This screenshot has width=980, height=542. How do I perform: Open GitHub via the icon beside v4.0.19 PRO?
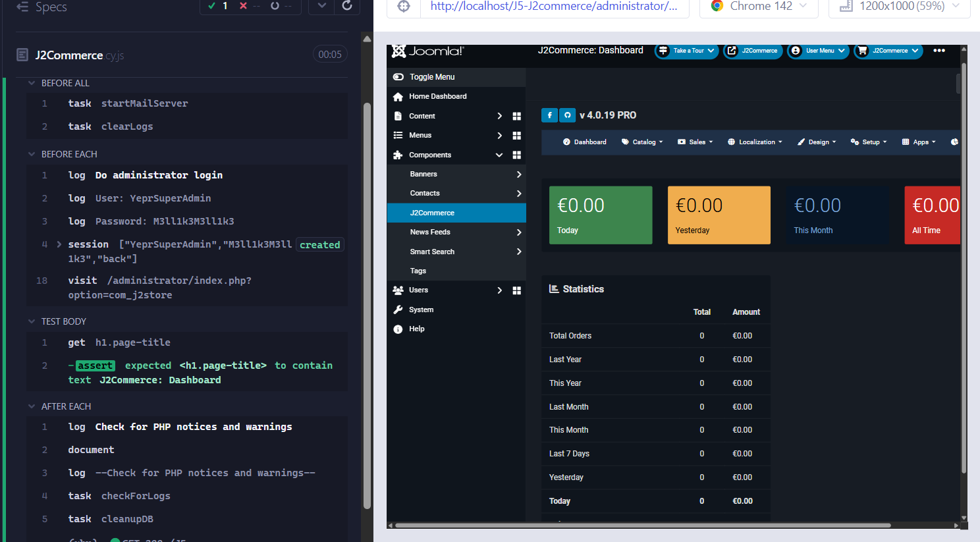pos(567,115)
